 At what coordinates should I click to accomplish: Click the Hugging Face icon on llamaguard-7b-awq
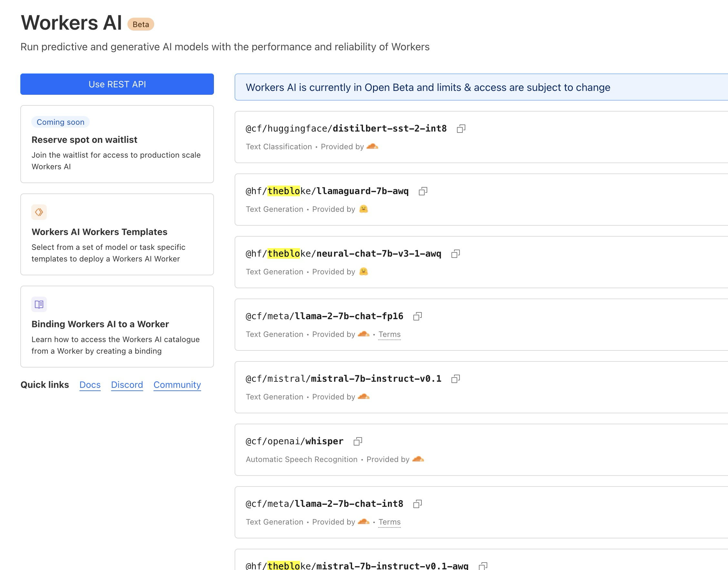[364, 209]
